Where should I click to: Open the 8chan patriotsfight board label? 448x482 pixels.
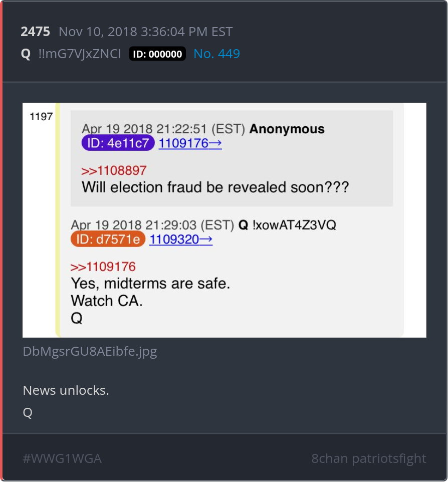click(369, 458)
